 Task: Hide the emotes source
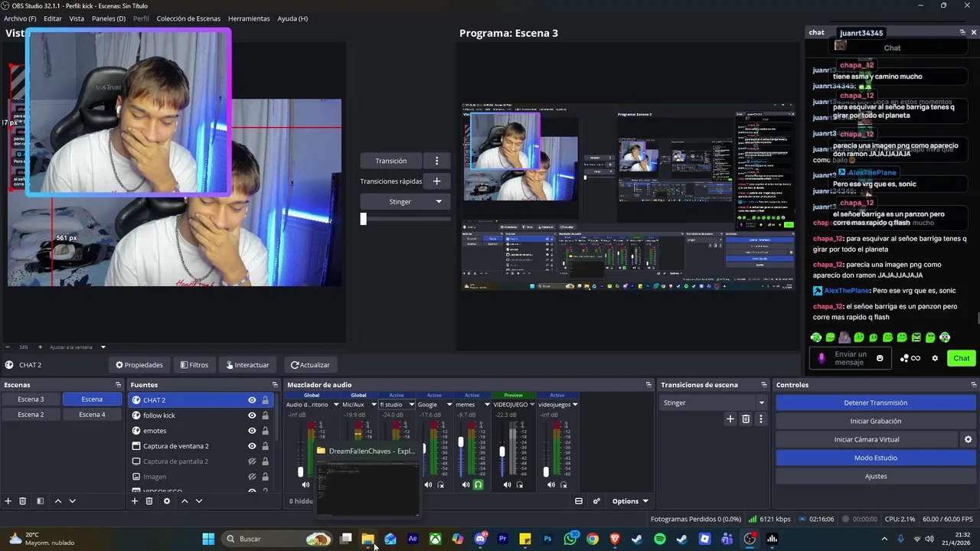[x=252, y=431]
